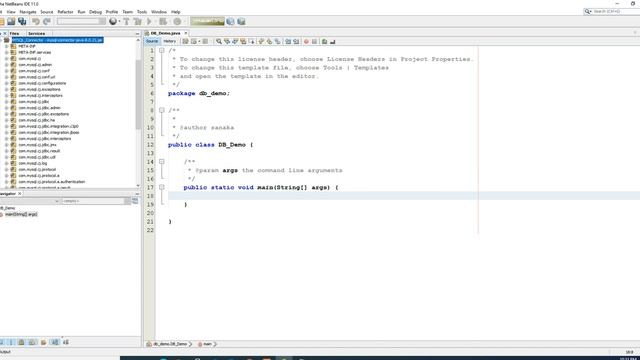Build the project with the hammer icon
The height and width of the screenshot is (360, 640).
pos(127,21)
